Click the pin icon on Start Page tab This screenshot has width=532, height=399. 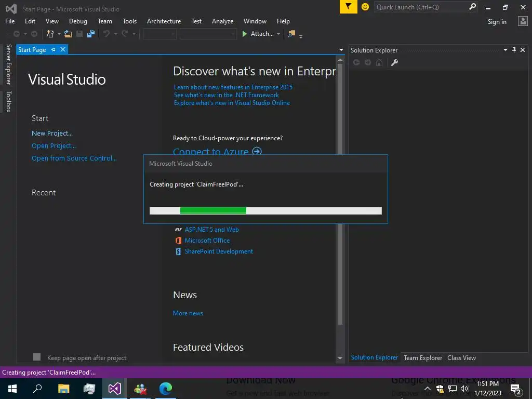[54, 49]
